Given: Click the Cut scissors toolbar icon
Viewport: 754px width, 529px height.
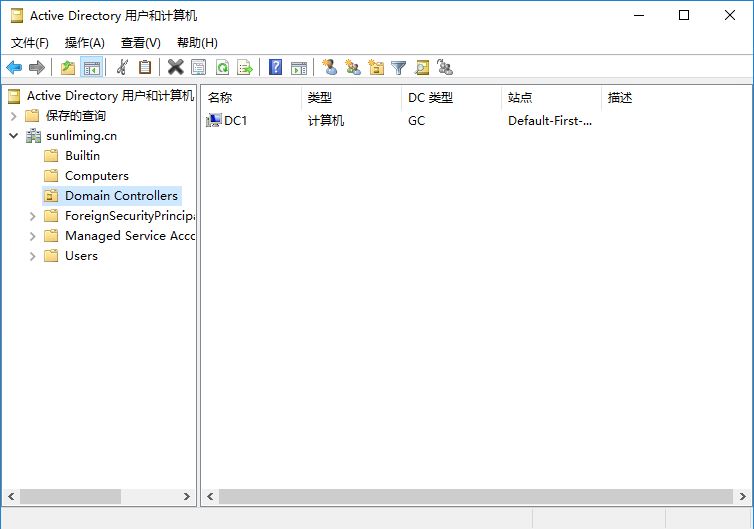Looking at the screenshot, I should tap(122, 67).
